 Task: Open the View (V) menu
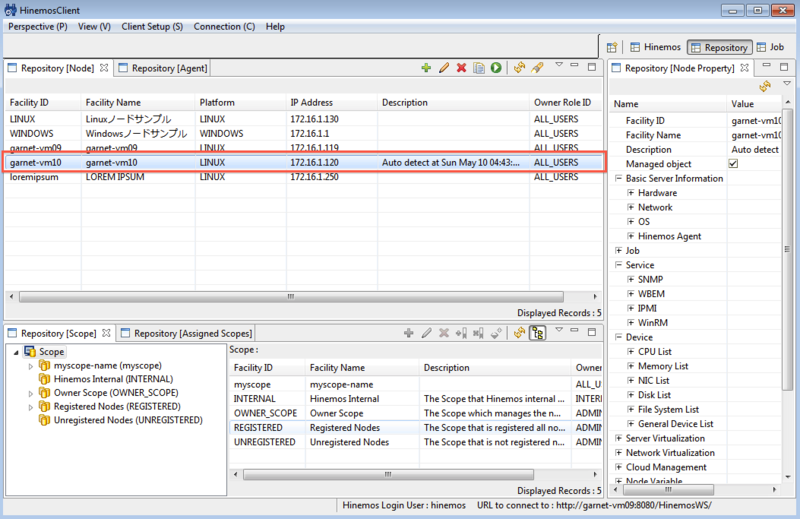coord(94,27)
